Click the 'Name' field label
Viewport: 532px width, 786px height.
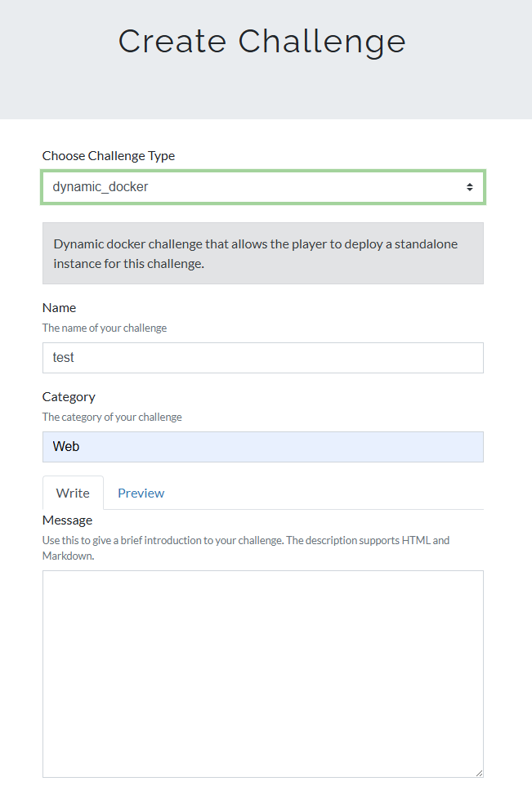click(59, 307)
